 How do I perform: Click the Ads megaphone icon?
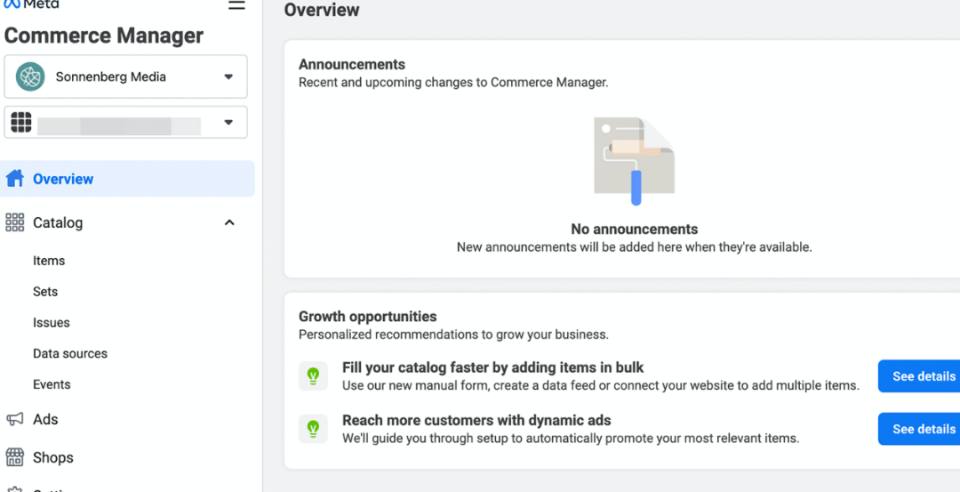(15, 419)
